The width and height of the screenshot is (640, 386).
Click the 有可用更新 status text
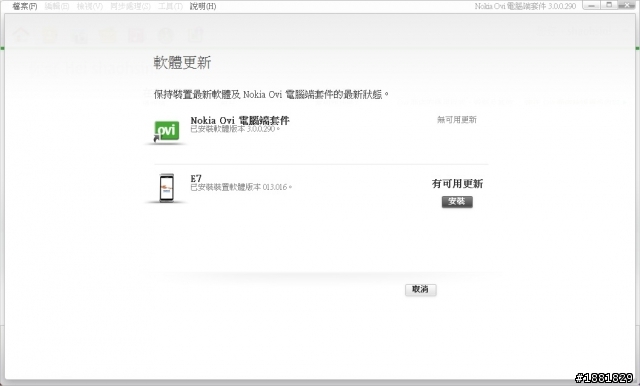pyautogui.click(x=457, y=184)
